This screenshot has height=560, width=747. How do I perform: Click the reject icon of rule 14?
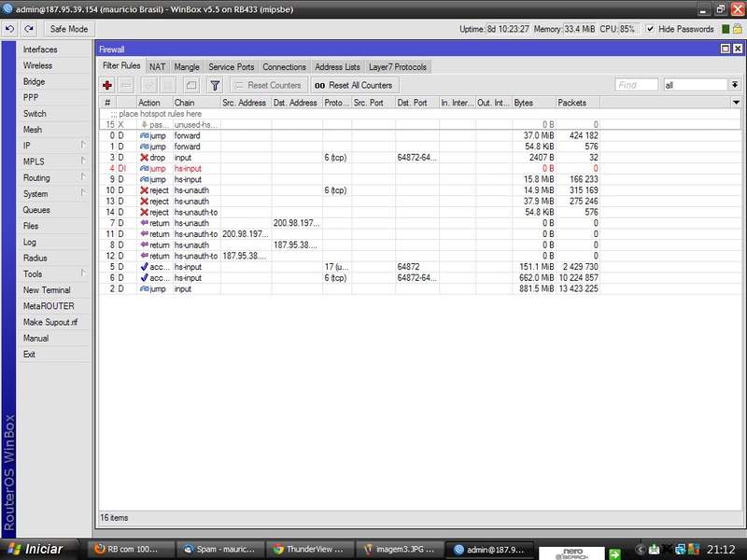[144, 212]
